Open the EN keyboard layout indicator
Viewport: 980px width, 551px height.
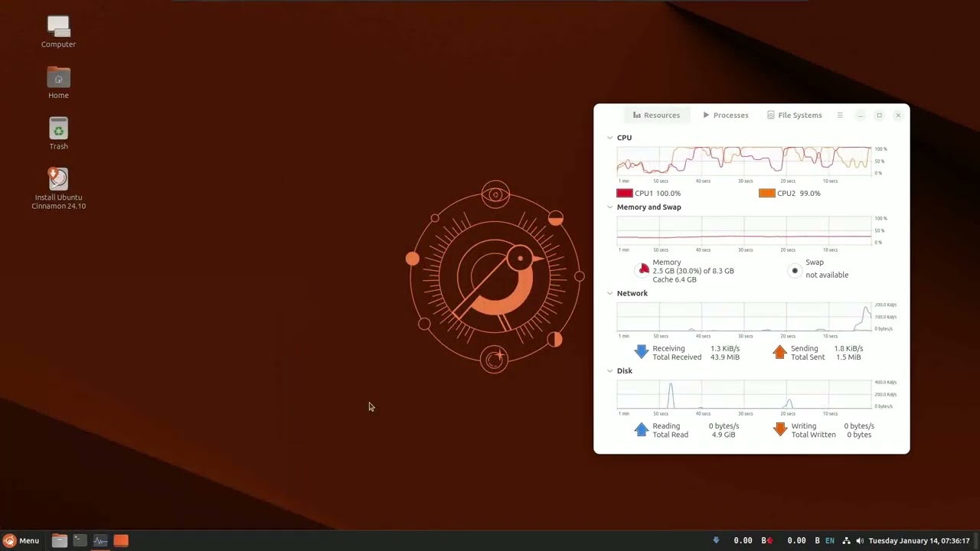click(830, 540)
